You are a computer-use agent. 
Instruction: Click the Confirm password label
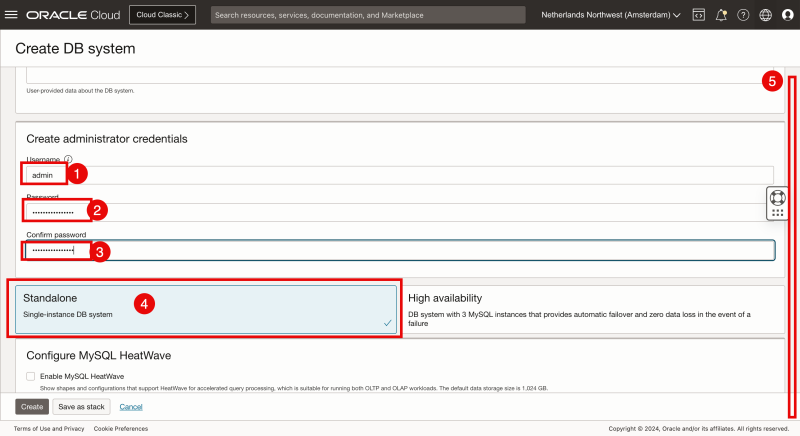pos(56,235)
